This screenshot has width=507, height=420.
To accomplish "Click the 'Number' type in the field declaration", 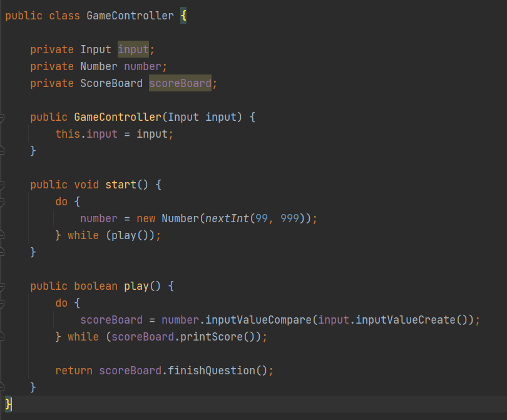I will coord(99,66).
